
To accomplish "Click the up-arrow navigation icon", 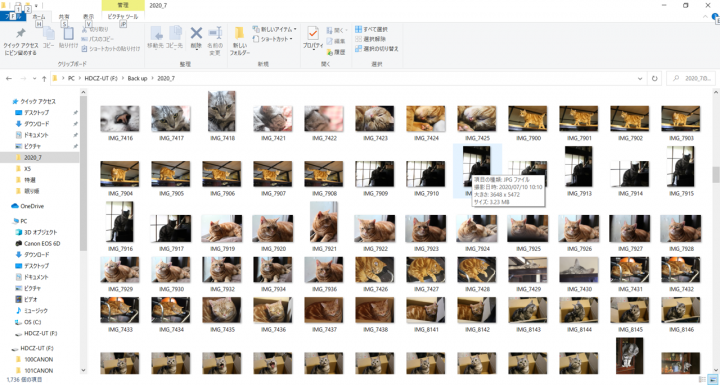I will (44, 79).
